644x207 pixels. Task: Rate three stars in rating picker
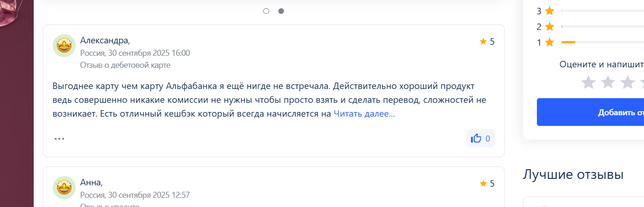coord(627,83)
